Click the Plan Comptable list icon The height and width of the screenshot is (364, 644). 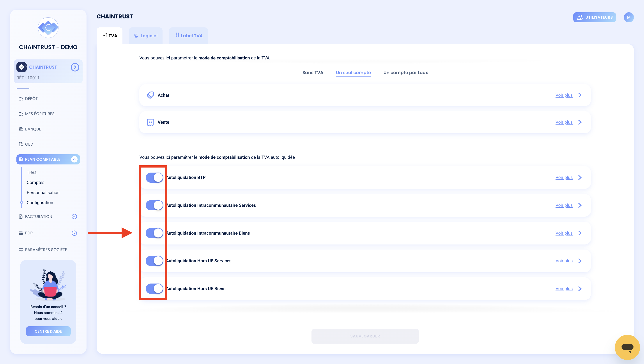click(x=21, y=159)
